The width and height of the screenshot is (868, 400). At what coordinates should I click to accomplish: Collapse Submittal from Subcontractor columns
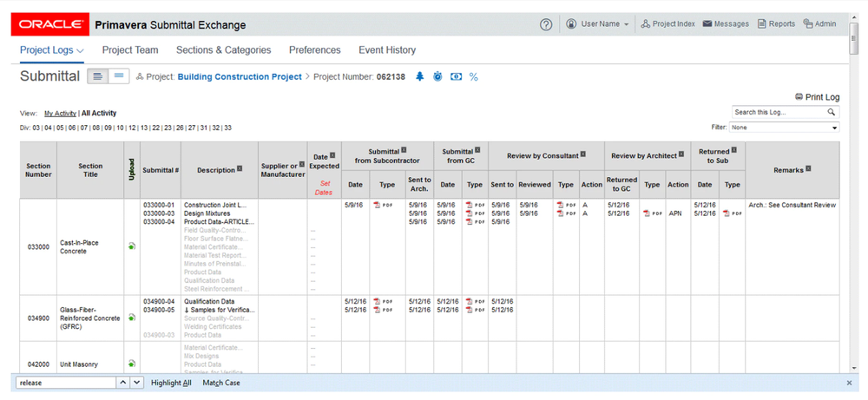click(404, 150)
